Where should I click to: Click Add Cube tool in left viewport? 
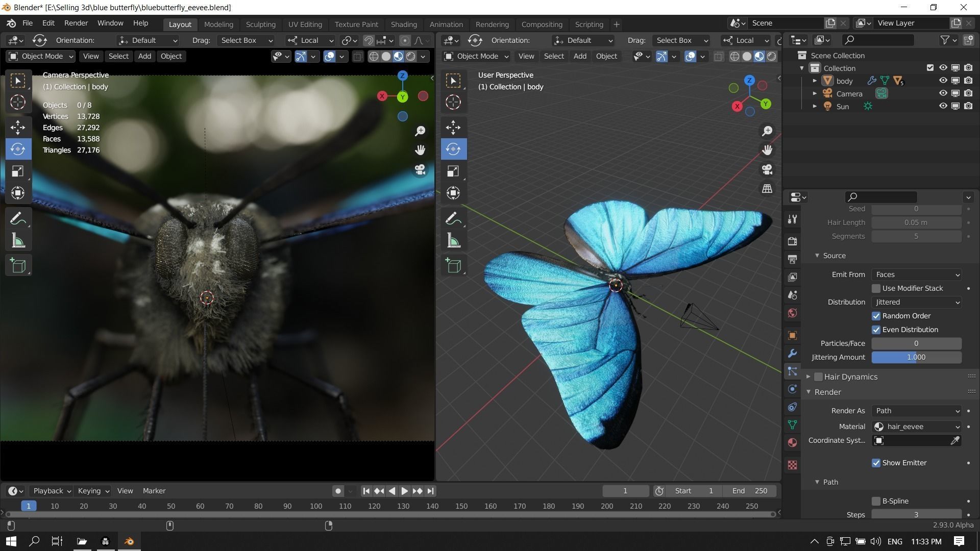coord(18,265)
